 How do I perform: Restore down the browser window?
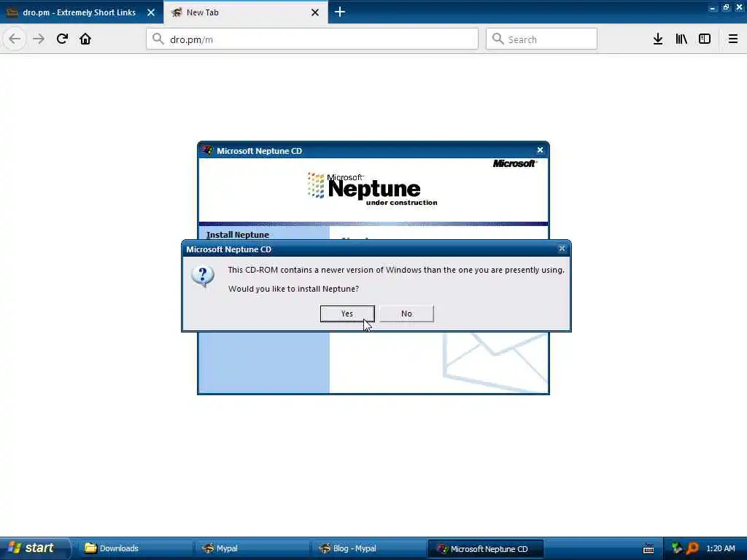726,7
